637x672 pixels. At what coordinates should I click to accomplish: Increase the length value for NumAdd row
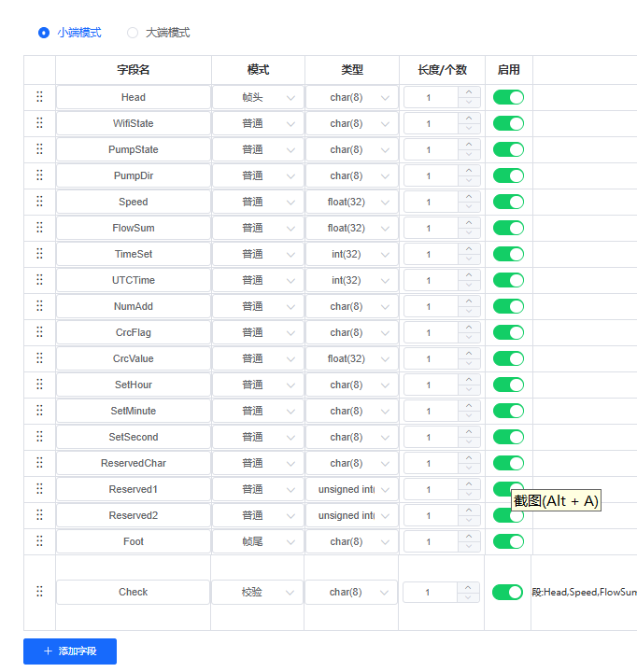pos(469,301)
